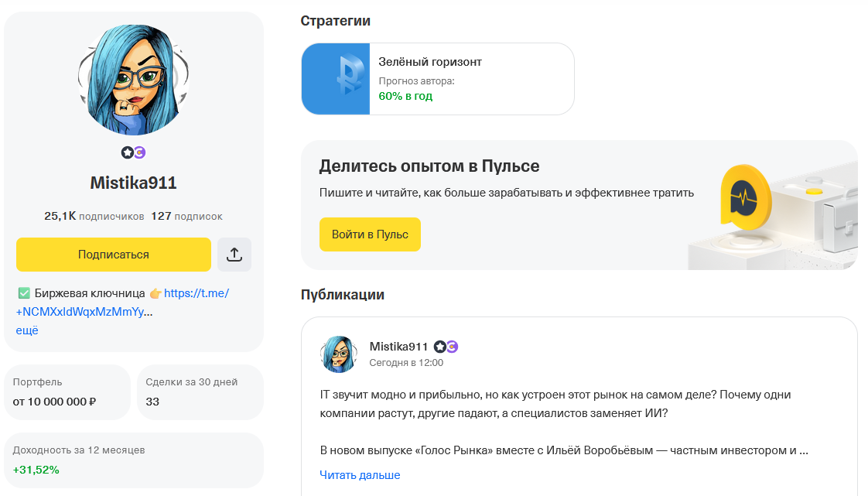Click the Войти в Пульс button
Screen dimensions: 868x496
click(370, 234)
